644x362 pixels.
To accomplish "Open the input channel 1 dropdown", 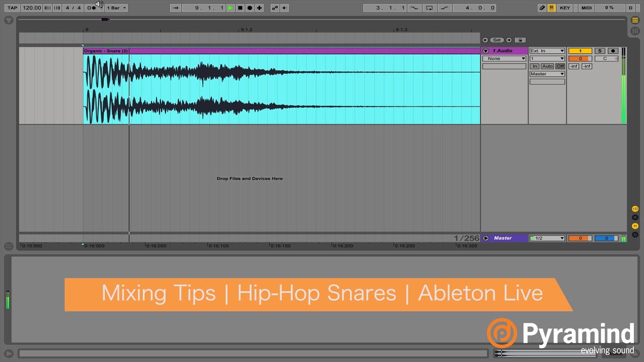I will pos(547,58).
